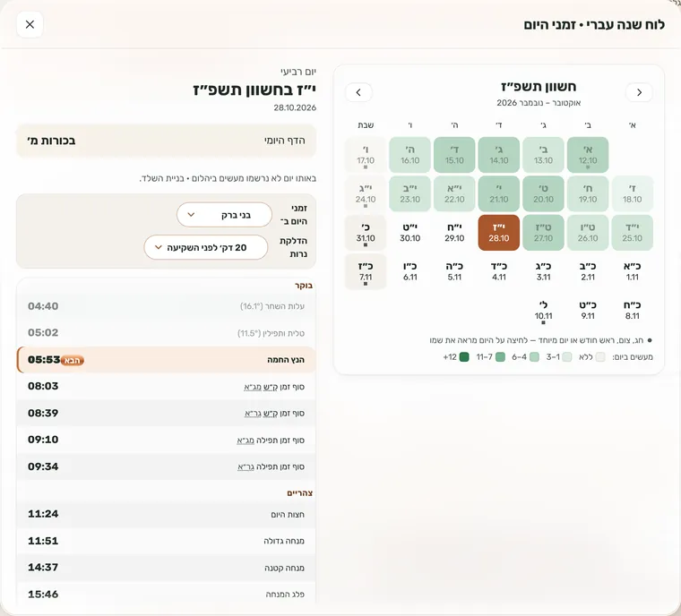Click טלית ותפילין 05:02 row
Viewport: 681px width, 616px height.
(166, 332)
